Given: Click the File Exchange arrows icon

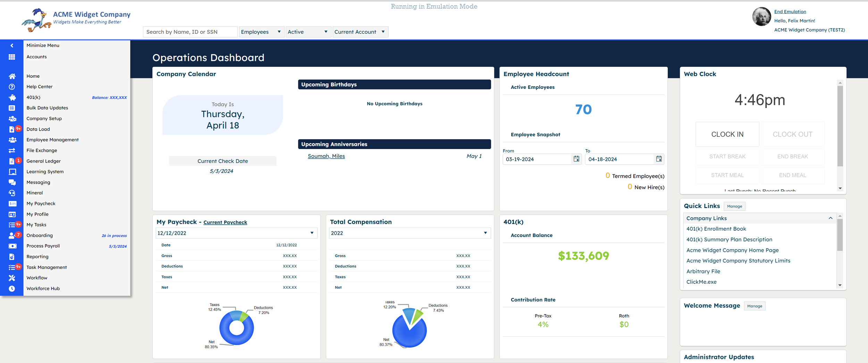Looking at the screenshot, I should [12, 150].
